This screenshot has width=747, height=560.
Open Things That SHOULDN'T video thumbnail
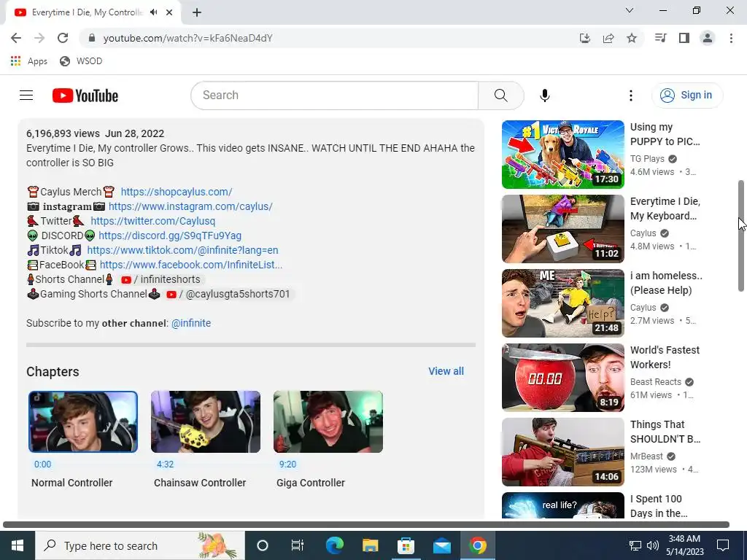click(563, 452)
